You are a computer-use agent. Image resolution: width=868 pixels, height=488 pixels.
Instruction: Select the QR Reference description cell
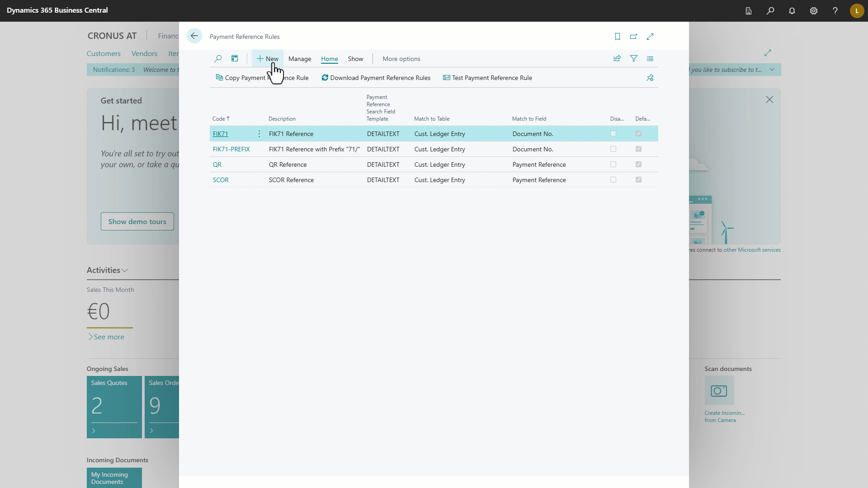[x=288, y=164]
